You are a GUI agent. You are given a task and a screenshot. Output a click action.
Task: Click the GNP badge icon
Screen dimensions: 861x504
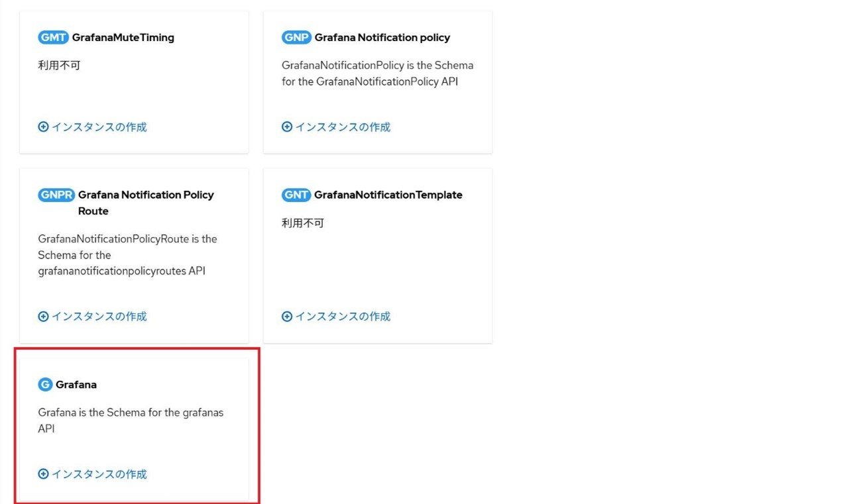(296, 38)
